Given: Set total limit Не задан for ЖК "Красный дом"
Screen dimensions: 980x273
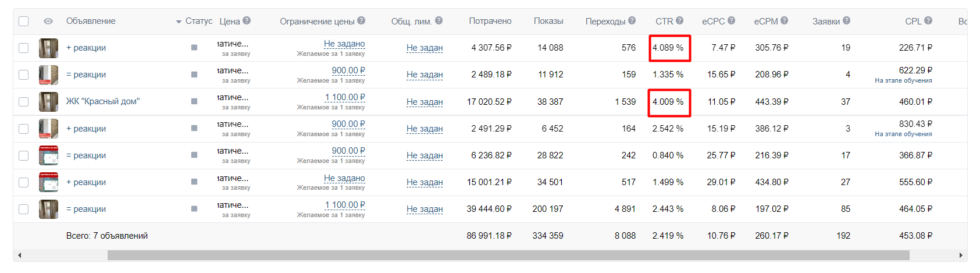Looking at the screenshot, I should click(x=425, y=102).
